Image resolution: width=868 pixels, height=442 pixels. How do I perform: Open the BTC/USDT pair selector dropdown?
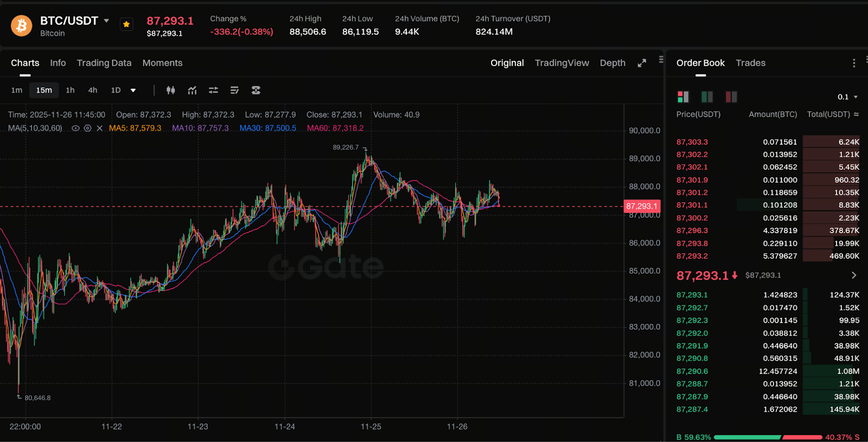(106, 21)
